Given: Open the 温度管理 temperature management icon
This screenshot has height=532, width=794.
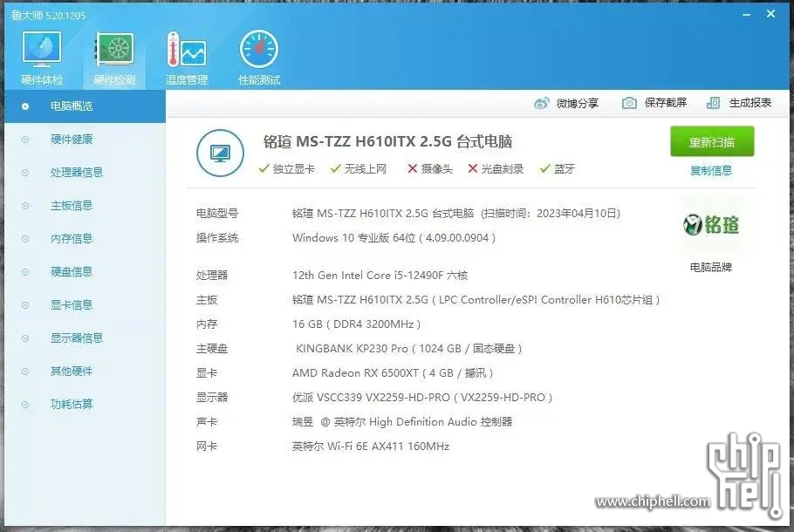Looking at the screenshot, I should [187, 50].
